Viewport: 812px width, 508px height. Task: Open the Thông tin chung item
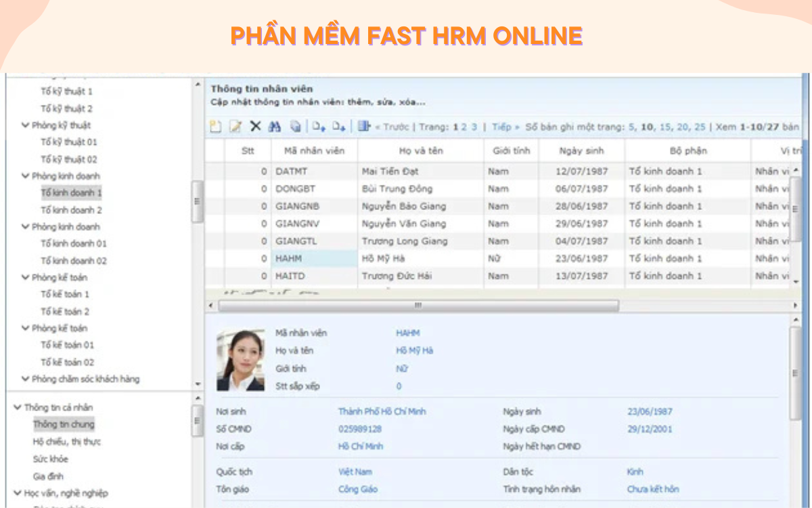pyautogui.click(x=64, y=425)
